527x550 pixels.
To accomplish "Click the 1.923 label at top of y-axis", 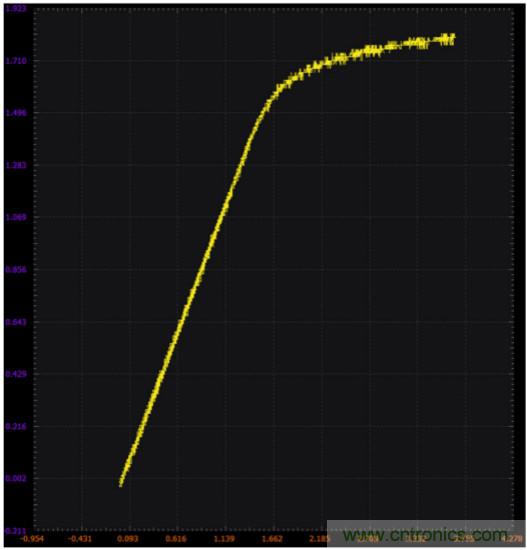I will point(16,8).
